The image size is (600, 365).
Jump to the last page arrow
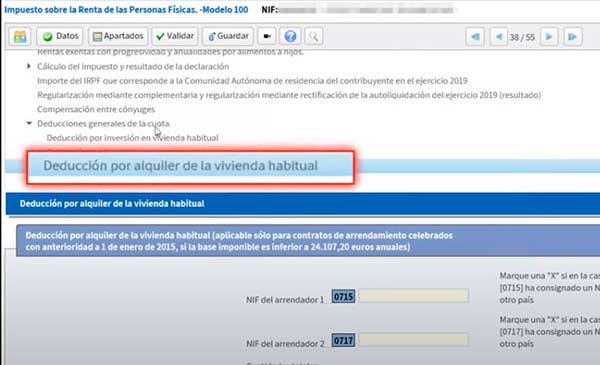click(572, 37)
